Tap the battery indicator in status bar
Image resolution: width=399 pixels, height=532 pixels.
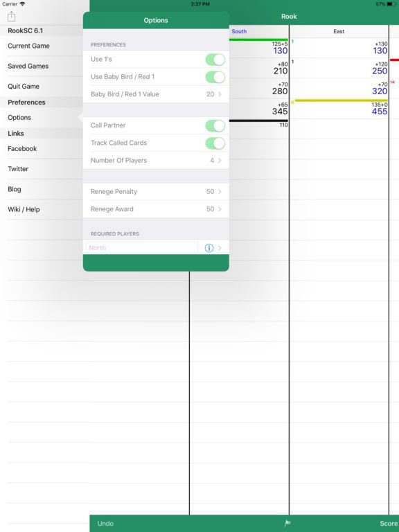tap(391, 4)
